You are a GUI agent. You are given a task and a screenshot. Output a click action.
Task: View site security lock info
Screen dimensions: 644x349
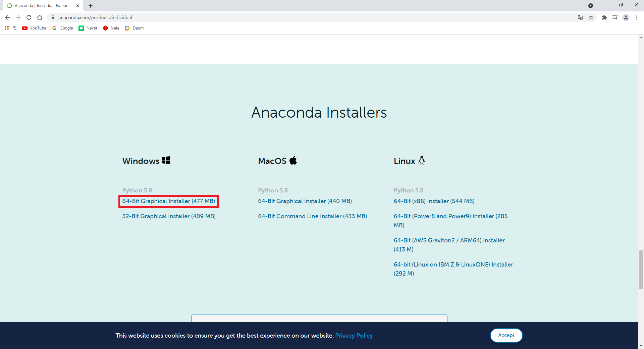point(53,17)
